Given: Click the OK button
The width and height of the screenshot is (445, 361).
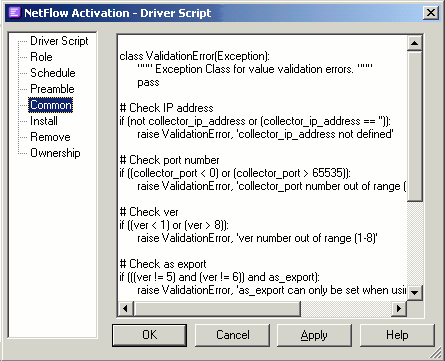Looking at the screenshot, I should click(x=149, y=335).
